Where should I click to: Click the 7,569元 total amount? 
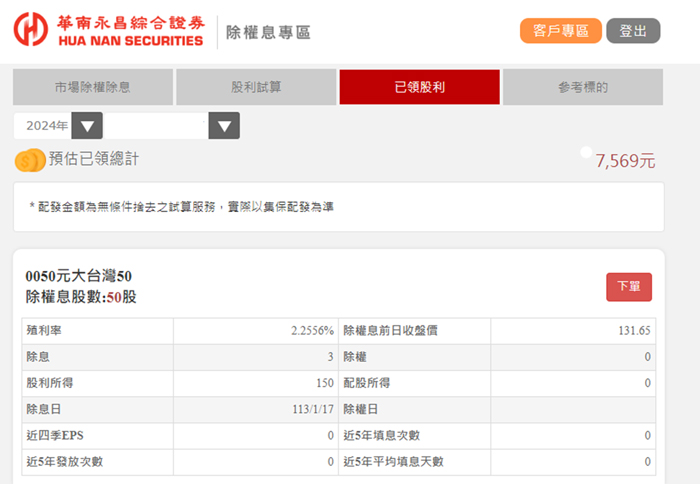(625, 161)
